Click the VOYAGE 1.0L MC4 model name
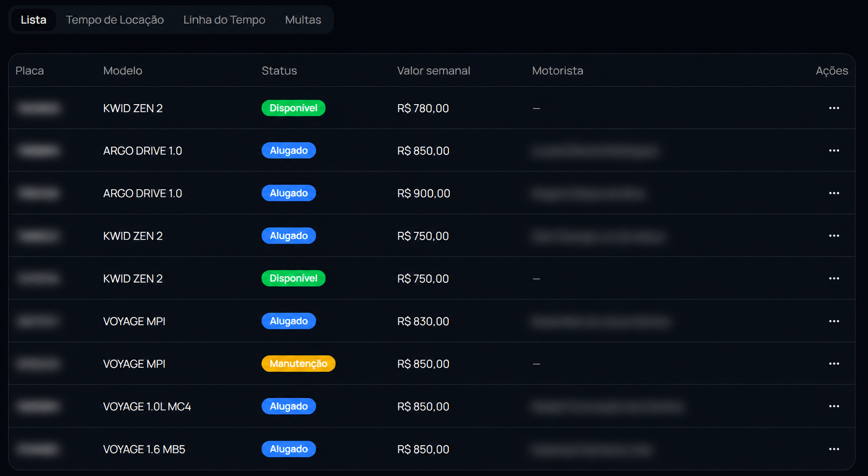The height and width of the screenshot is (476, 868). 147,407
